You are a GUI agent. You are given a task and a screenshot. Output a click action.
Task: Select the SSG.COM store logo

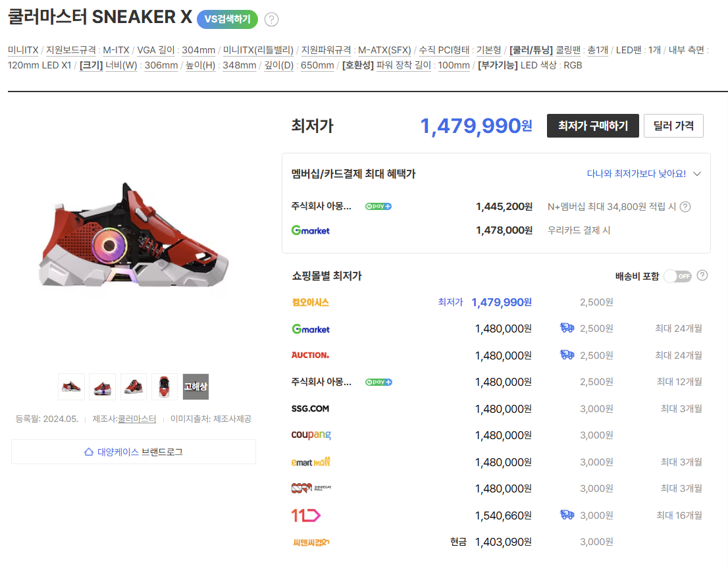(310, 408)
